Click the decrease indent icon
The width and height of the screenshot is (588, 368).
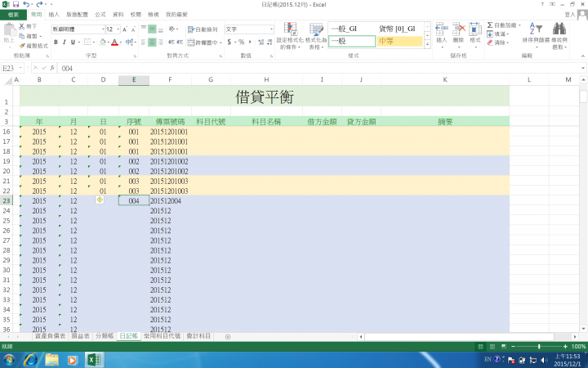point(171,42)
